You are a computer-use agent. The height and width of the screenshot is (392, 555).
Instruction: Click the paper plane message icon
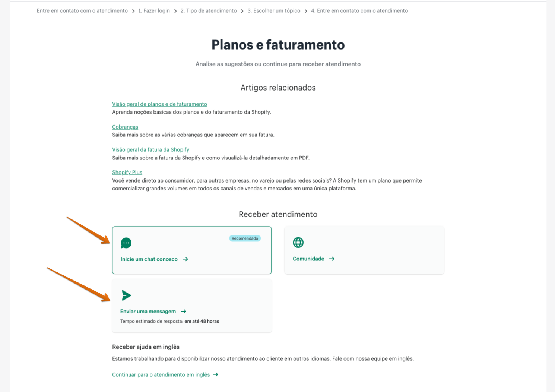coord(126,295)
